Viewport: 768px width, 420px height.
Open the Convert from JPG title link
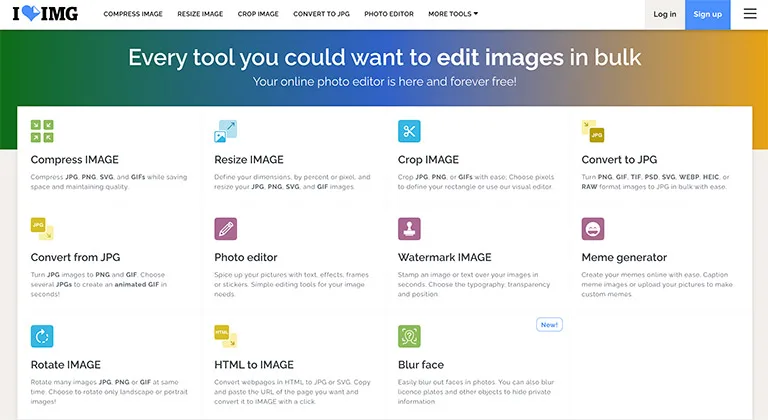click(x=75, y=257)
